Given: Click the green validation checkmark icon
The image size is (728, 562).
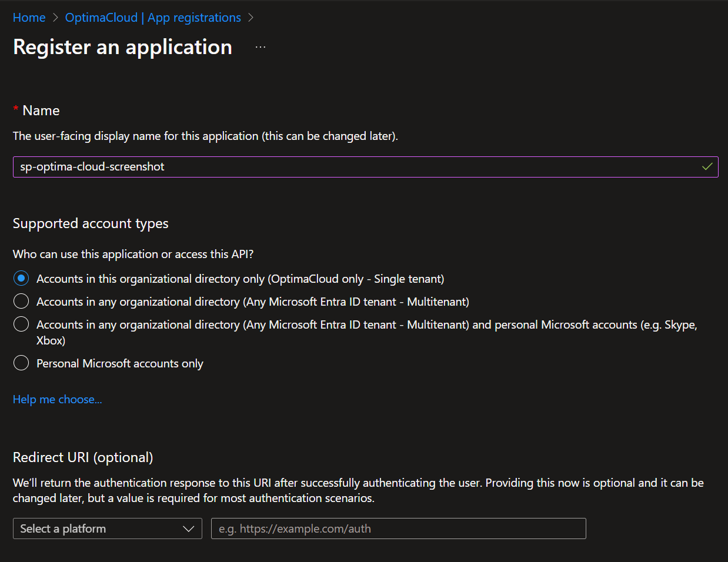Looking at the screenshot, I should (707, 167).
